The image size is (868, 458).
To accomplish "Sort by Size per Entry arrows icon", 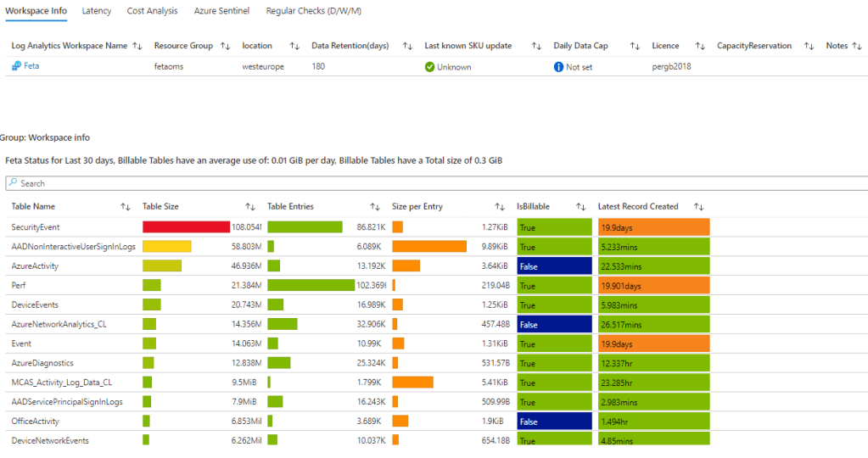I will pos(500,207).
